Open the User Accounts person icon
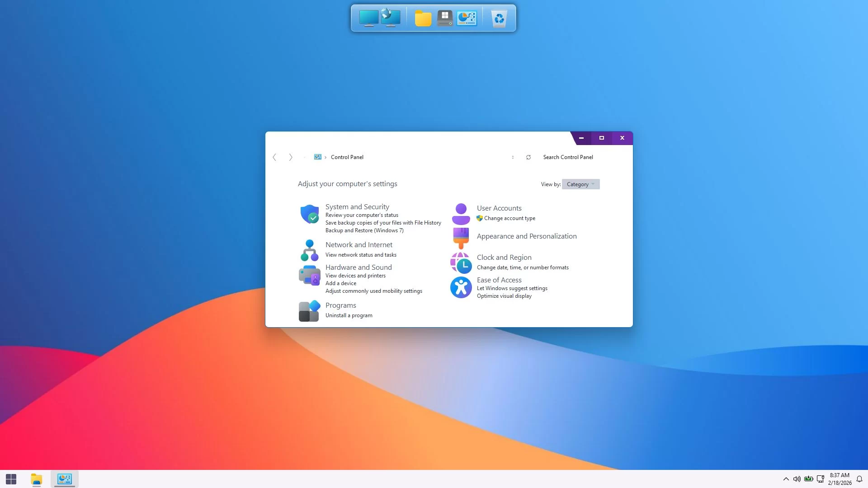 click(461, 214)
